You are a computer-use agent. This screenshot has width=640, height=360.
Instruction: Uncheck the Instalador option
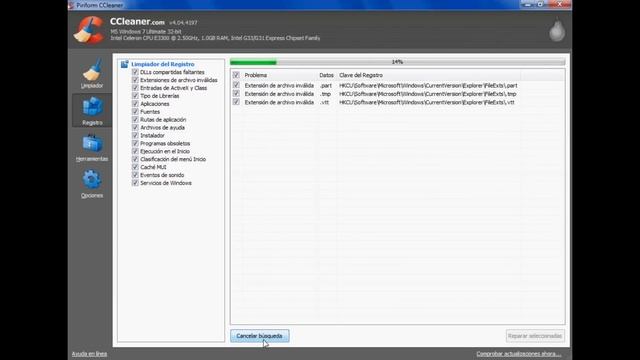135,136
